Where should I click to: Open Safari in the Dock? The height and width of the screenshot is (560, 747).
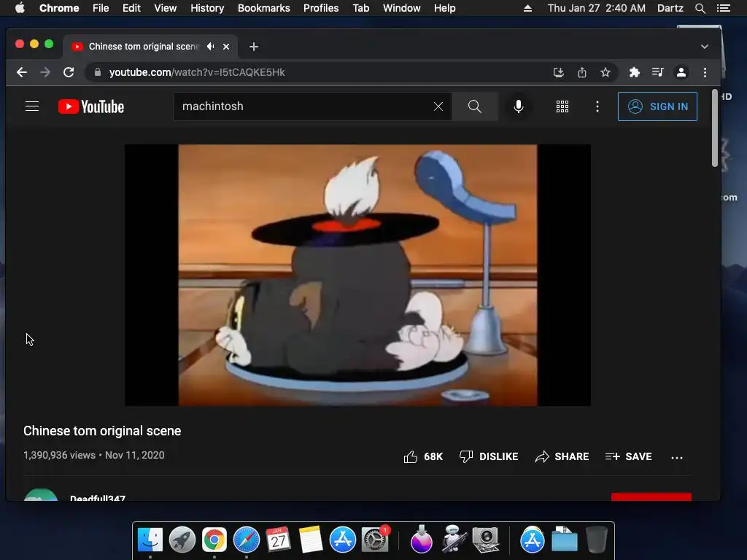[247, 540]
